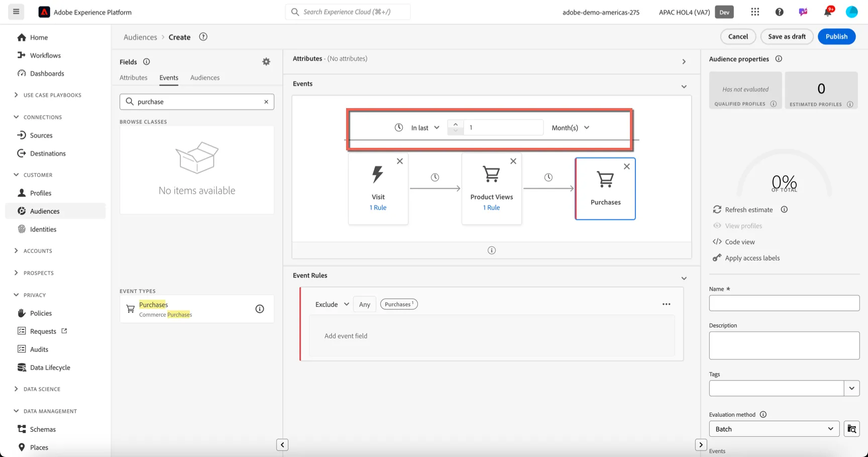Image resolution: width=868 pixels, height=457 pixels.
Task: Switch to the Attributes fields tab
Action: pos(134,77)
